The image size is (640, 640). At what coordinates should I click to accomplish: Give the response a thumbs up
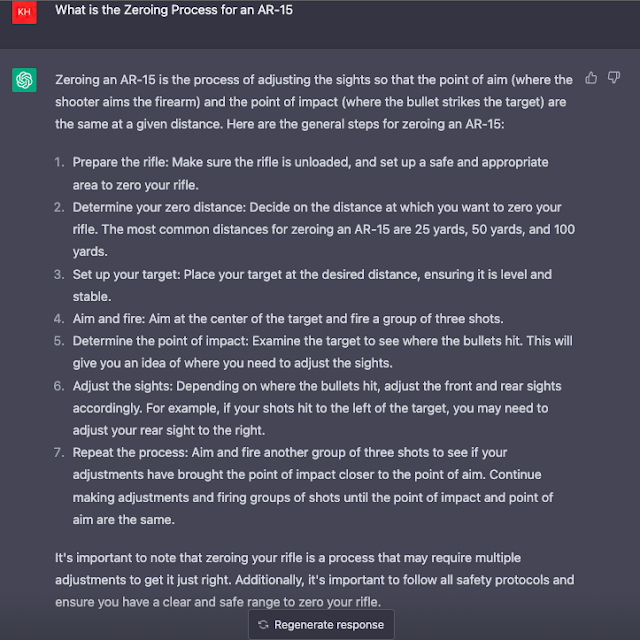(x=591, y=78)
